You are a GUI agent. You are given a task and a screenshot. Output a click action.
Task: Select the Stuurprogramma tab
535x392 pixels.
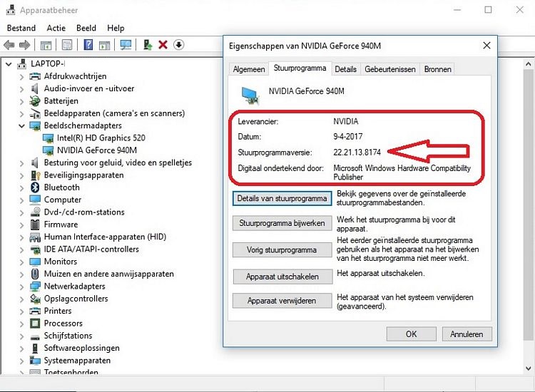(300, 68)
